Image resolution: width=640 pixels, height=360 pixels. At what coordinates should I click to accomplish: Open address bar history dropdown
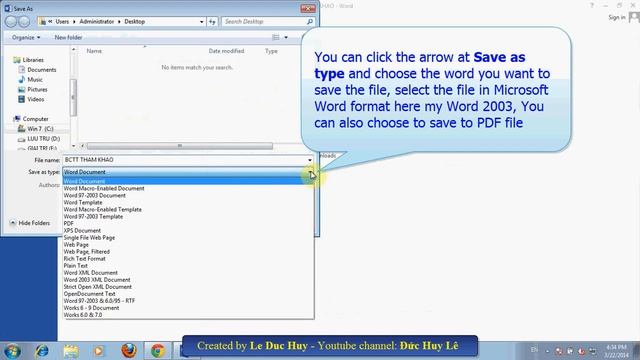202,22
